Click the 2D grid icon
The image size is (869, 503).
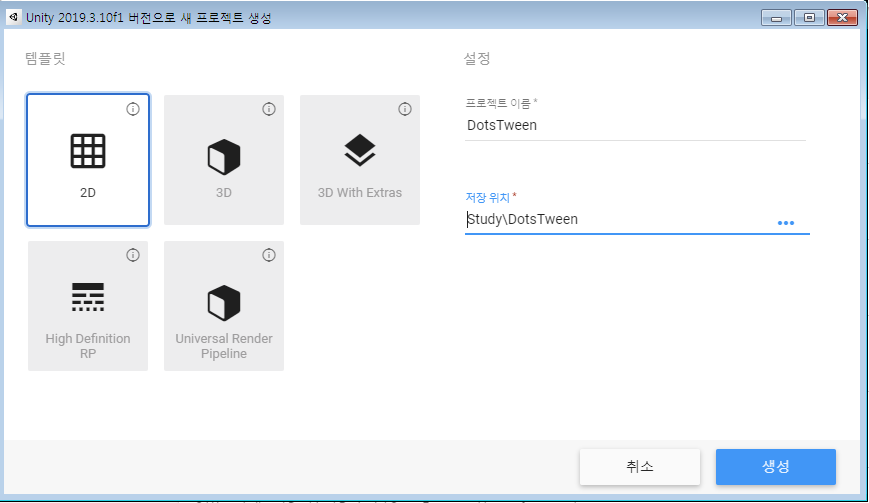point(88,151)
